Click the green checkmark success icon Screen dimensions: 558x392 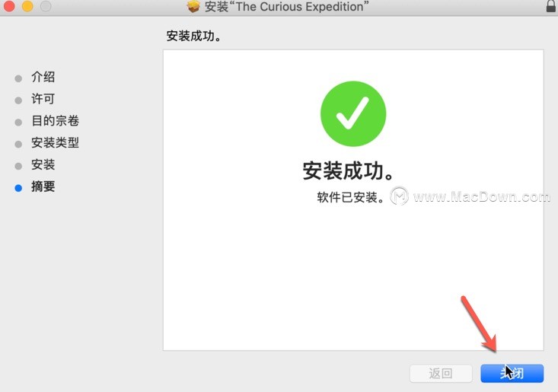pos(353,113)
